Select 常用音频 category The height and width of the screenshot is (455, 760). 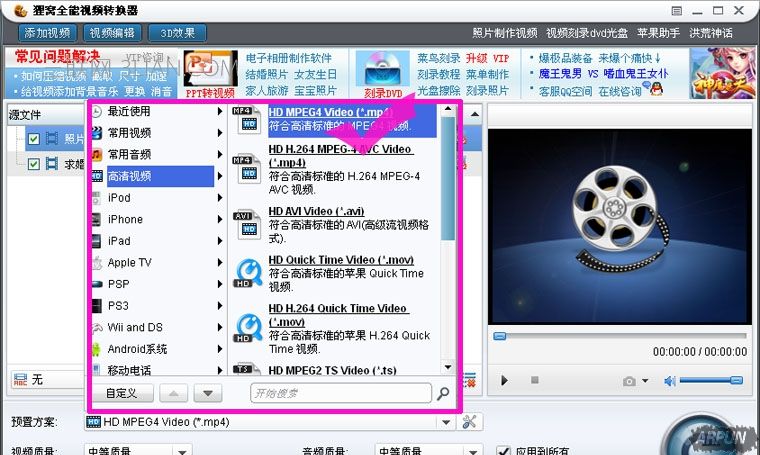[x=129, y=154]
